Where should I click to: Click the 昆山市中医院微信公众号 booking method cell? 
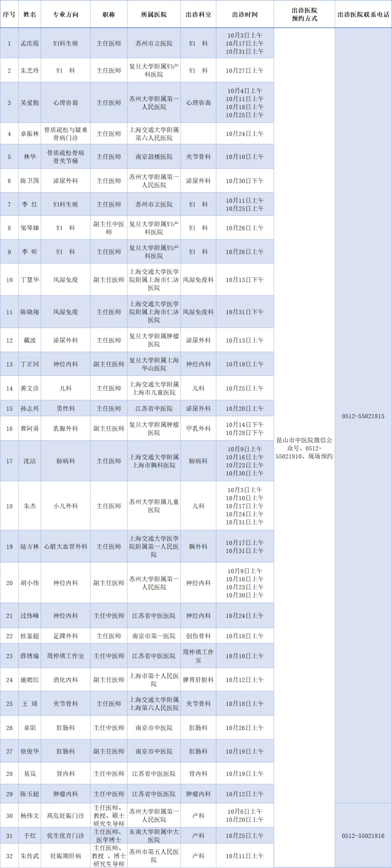(x=304, y=448)
